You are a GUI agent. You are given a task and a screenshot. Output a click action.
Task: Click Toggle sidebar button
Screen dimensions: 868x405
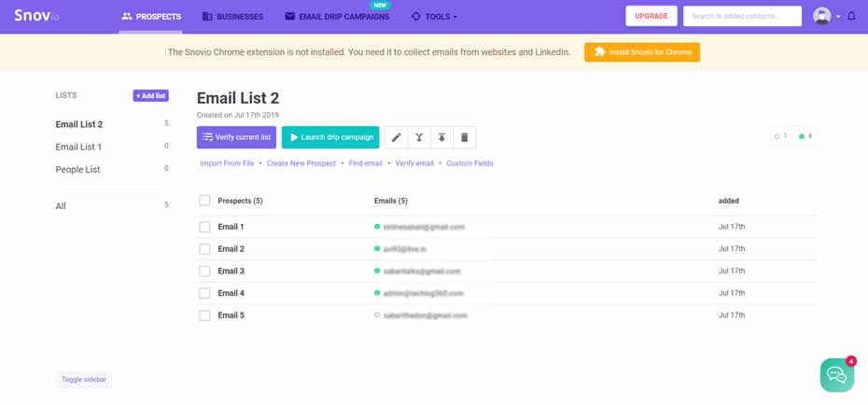84,380
